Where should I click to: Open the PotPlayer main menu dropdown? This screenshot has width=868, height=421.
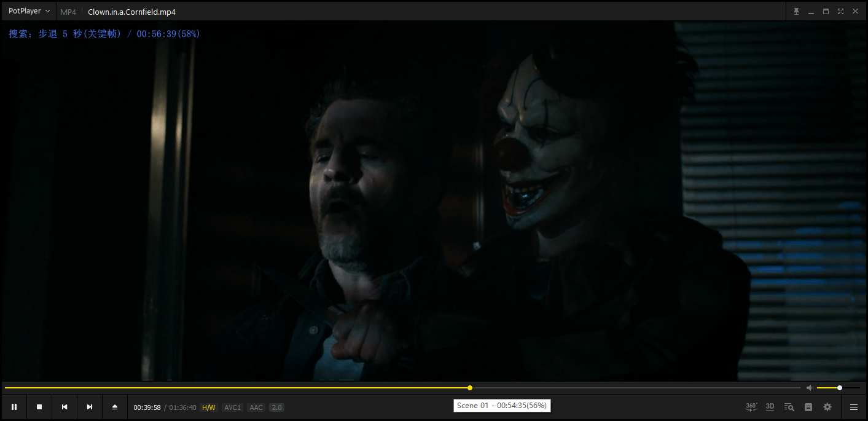(x=29, y=11)
